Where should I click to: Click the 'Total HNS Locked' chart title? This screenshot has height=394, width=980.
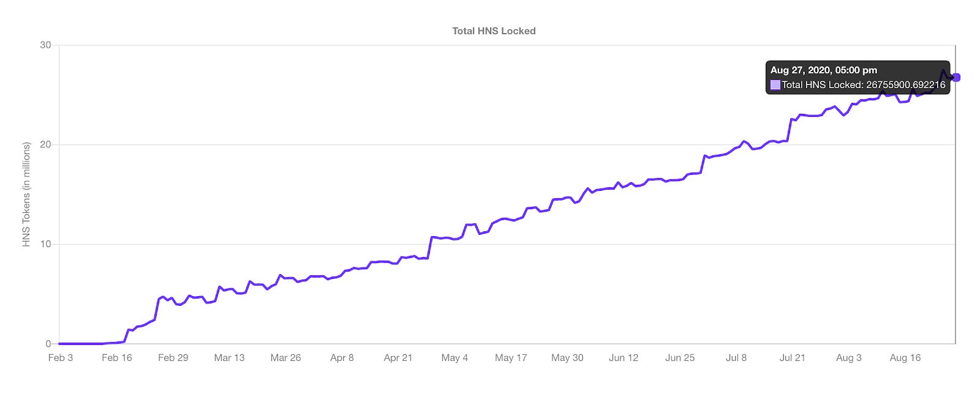click(494, 31)
